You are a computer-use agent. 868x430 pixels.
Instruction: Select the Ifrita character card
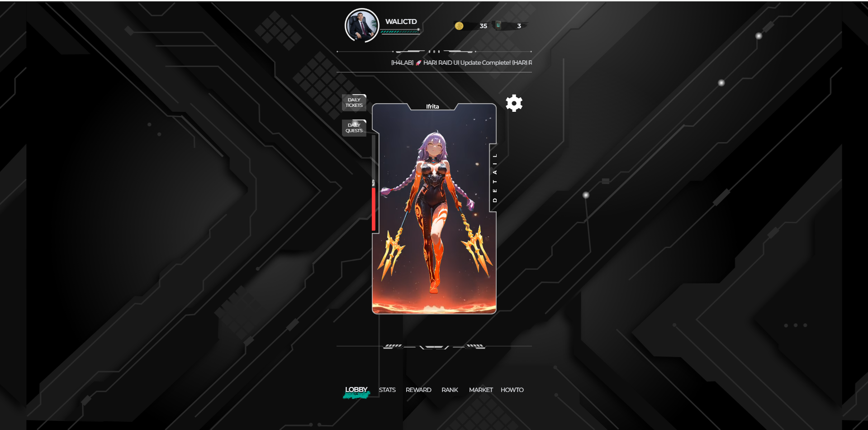pos(434,209)
